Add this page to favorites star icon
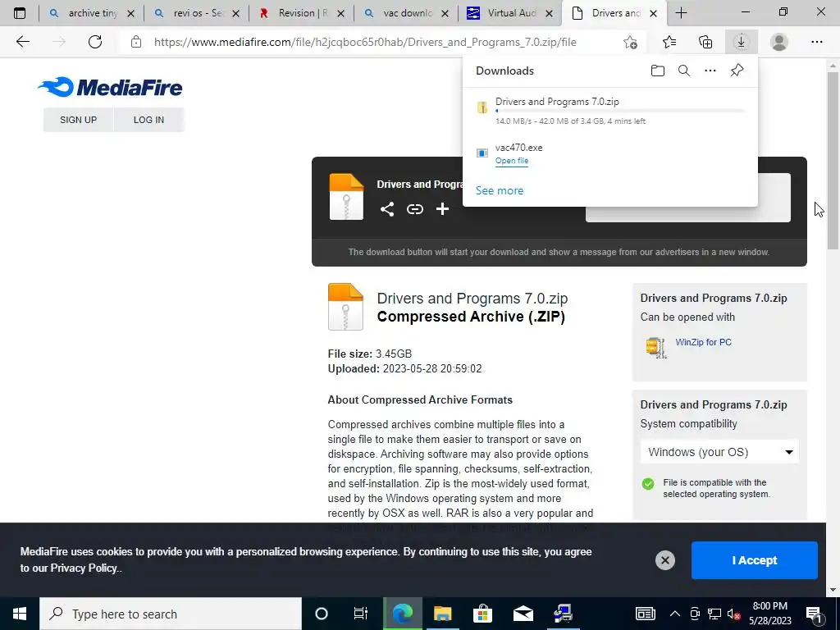Image resolution: width=840 pixels, height=630 pixels. pyautogui.click(x=631, y=42)
